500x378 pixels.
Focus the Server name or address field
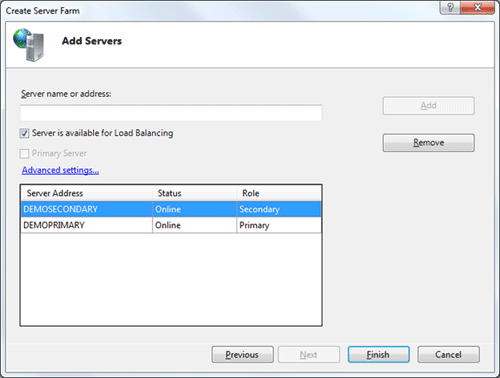(171, 113)
